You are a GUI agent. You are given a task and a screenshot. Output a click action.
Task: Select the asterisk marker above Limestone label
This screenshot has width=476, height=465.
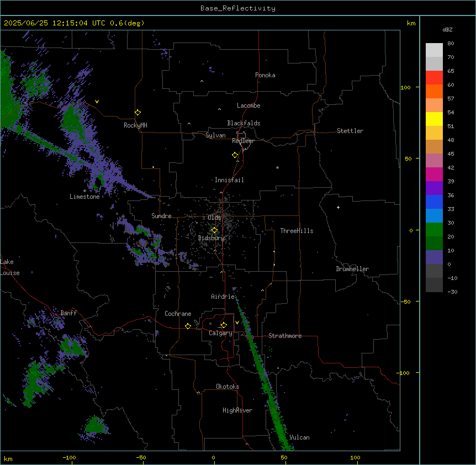click(x=84, y=191)
